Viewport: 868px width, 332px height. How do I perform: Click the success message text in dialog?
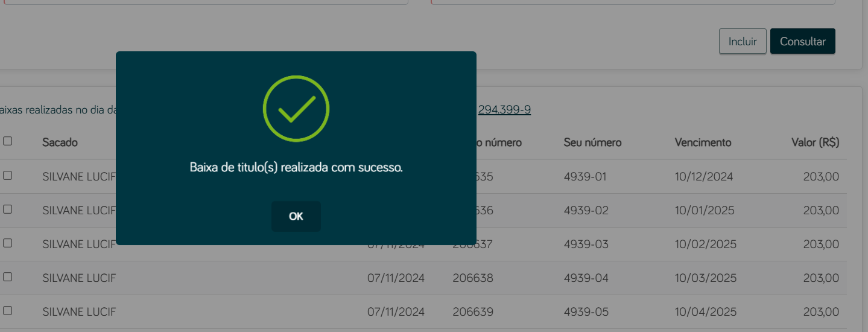[296, 167]
